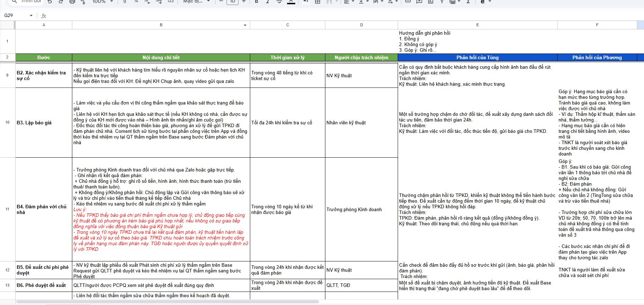644x305 pixels.
Task: Select the column E header
Action: [x=477, y=25]
